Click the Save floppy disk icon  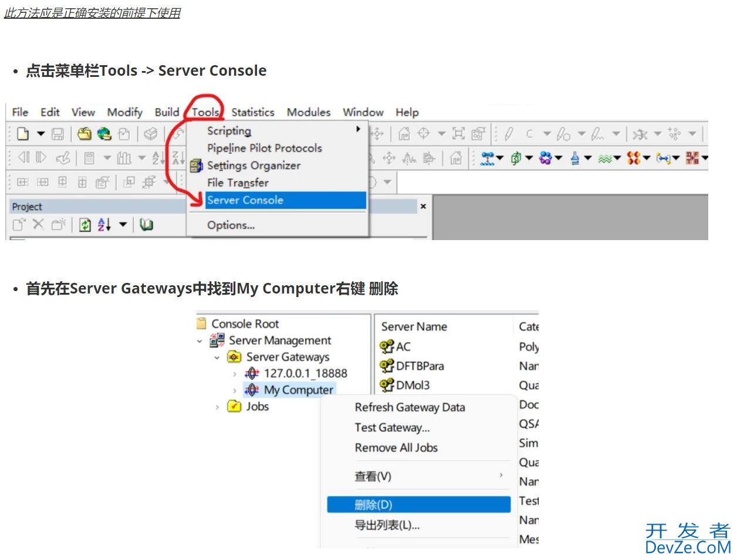tap(58, 134)
